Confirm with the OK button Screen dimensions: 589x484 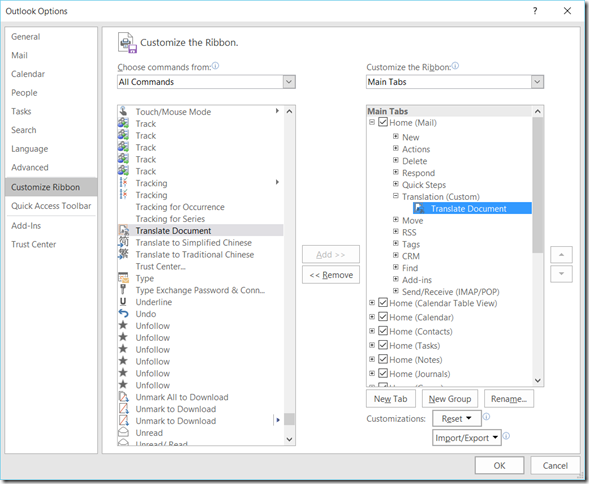tap(499, 466)
